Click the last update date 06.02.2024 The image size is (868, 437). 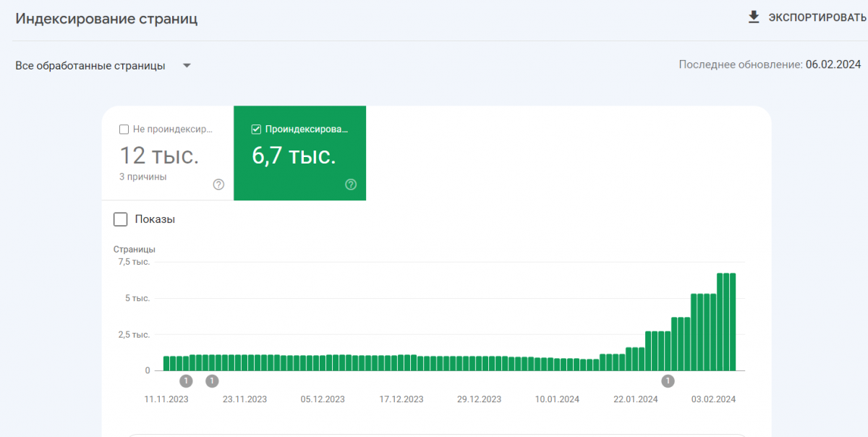tap(833, 64)
